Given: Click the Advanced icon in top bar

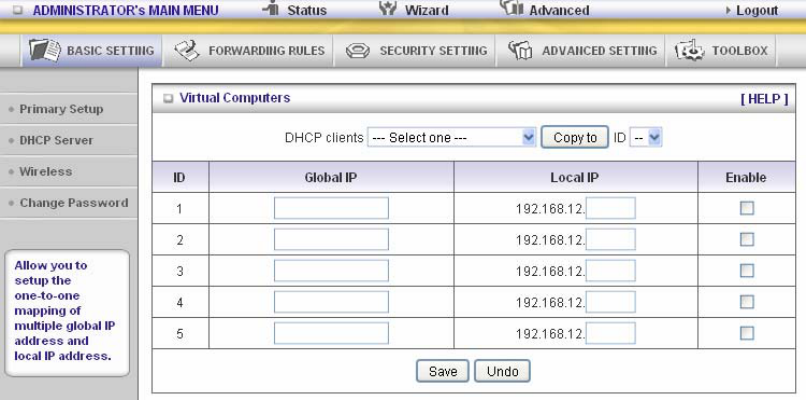Looking at the screenshot, I should click(x=511, y=8).
